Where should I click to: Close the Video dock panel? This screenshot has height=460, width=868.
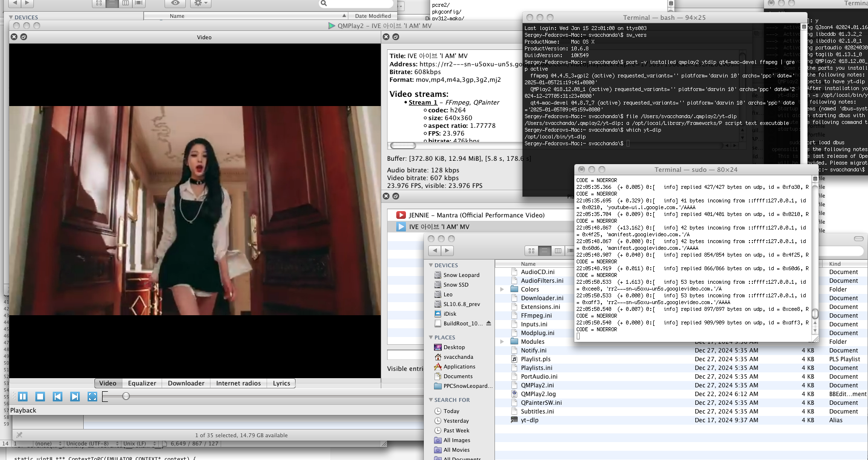(14, 37)
